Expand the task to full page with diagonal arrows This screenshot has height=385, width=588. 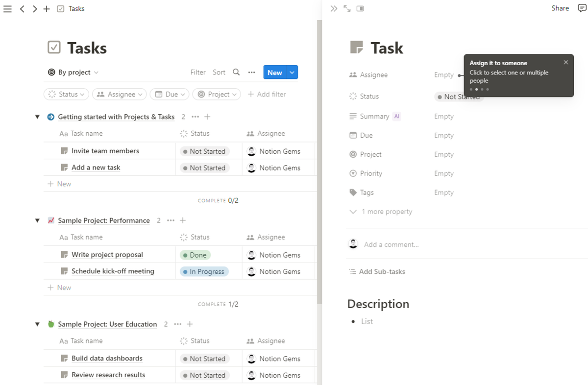(x=347, y=8)
